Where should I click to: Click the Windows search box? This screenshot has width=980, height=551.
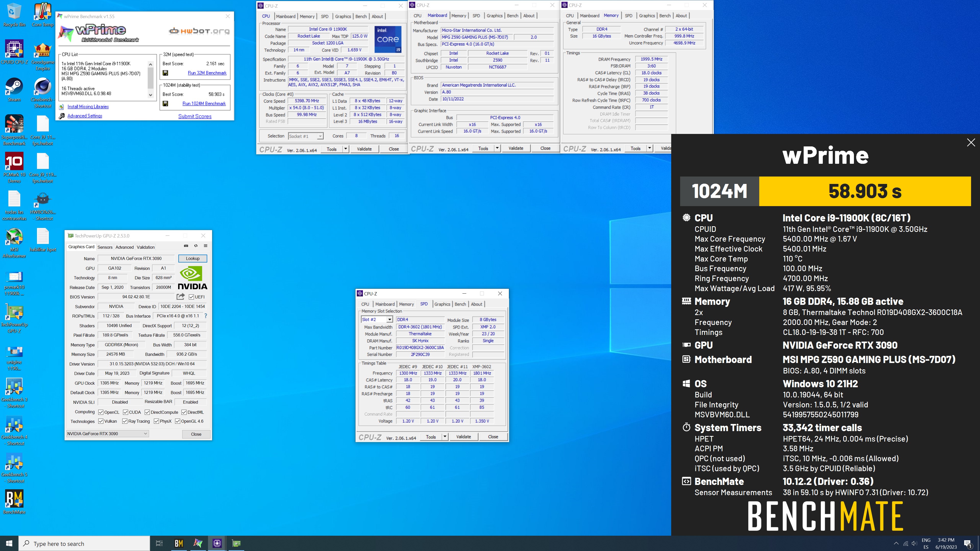84,543
